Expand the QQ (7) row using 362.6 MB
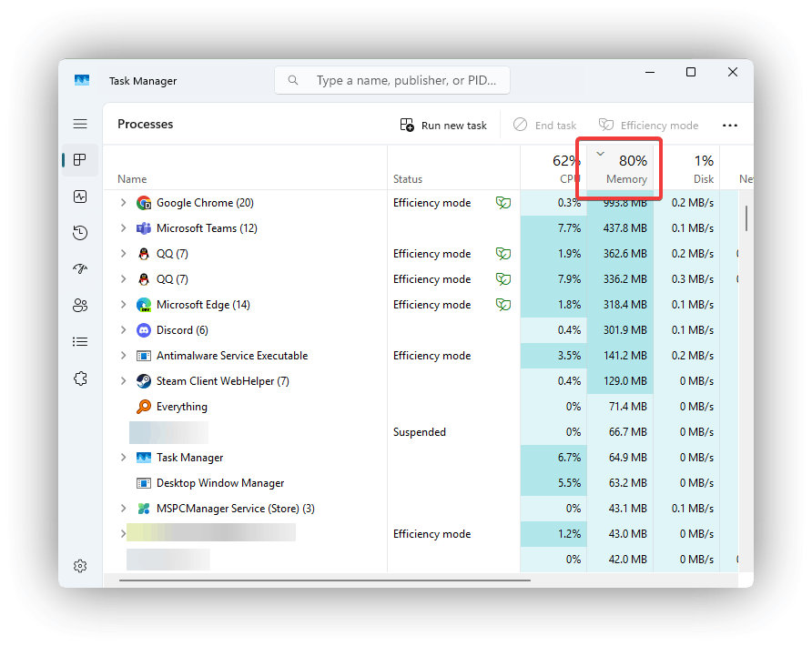This screenshot has width=812, height=646. 123,253
